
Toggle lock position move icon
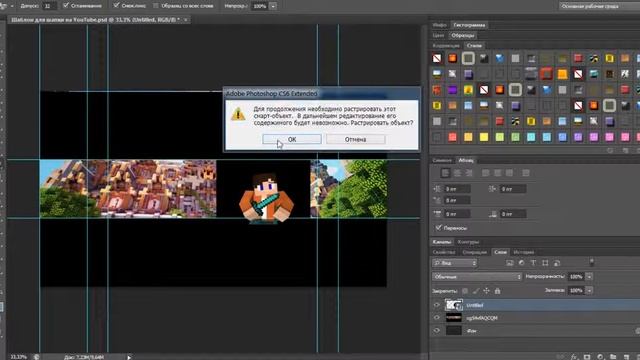pos(487,291)
